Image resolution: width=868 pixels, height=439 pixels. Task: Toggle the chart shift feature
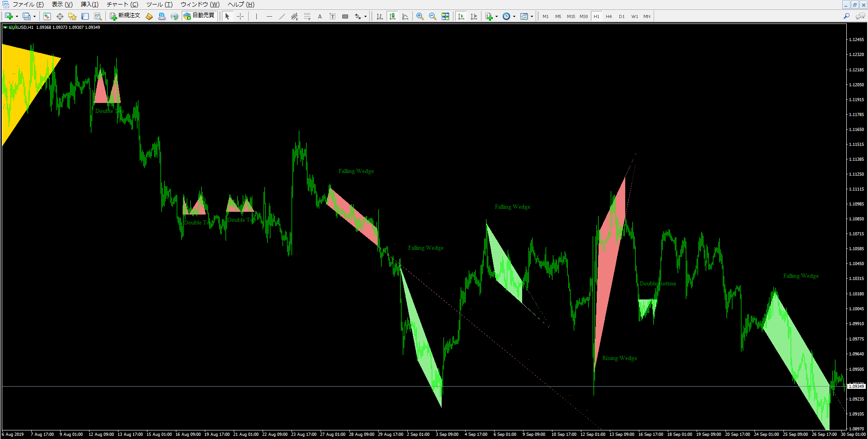474,16
